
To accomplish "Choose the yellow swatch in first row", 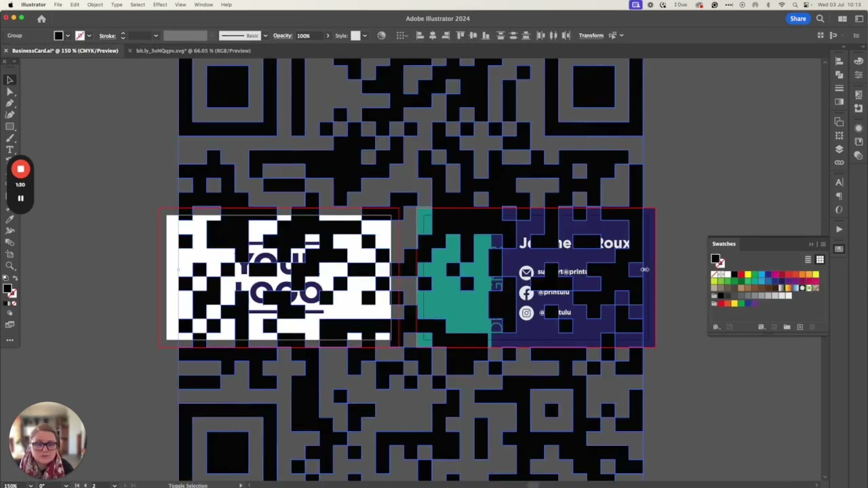I will pos(748,274).
